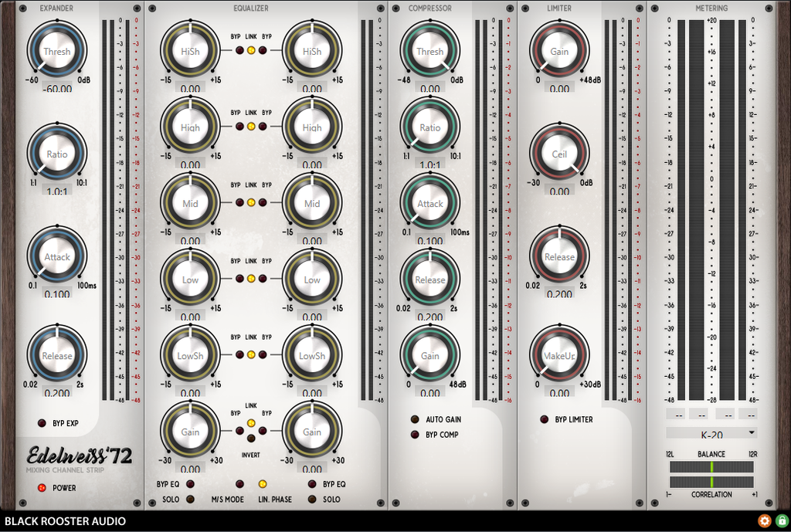
Task: Toggle the left BYP EQ light
Action: [190, 484]
